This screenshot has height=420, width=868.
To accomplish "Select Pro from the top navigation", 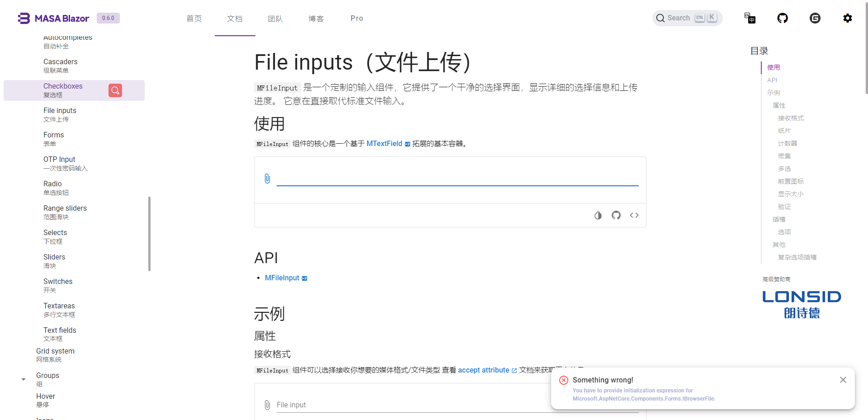I will (x=357, y=18).
